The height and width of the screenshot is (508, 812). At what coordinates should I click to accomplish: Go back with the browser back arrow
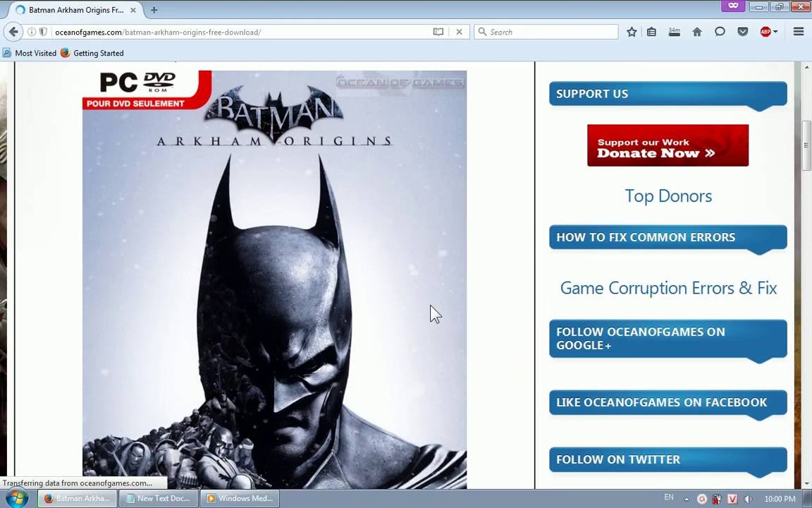click(13, 32)
